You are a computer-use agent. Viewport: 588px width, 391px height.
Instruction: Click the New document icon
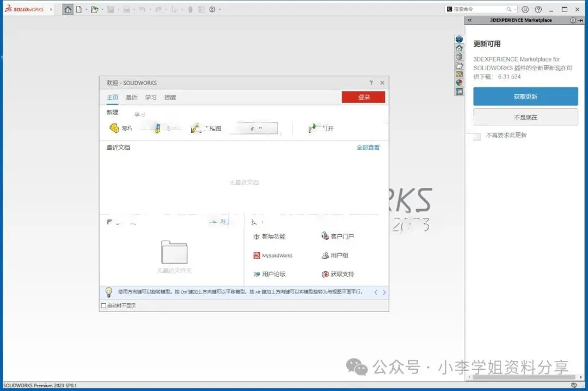(79, 9)
